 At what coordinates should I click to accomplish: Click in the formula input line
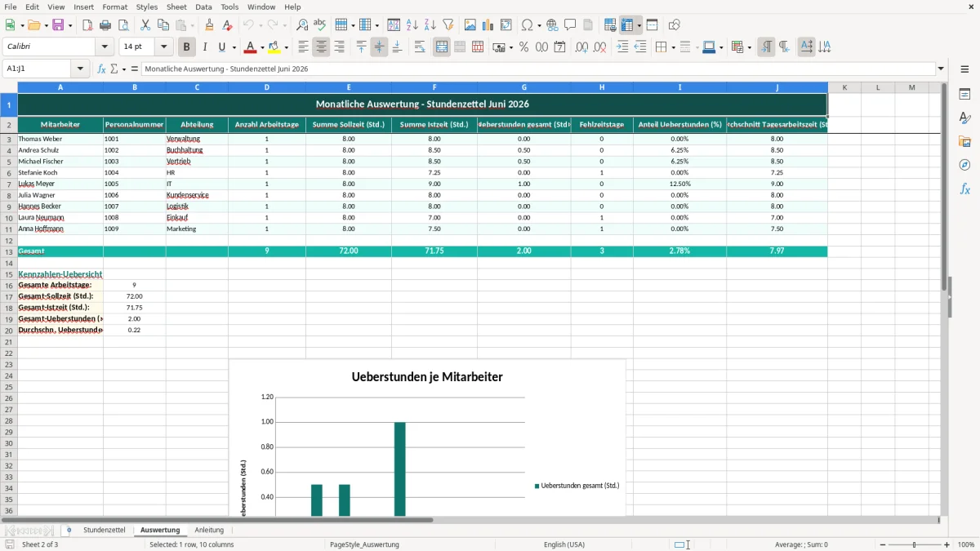coord(537,69)
